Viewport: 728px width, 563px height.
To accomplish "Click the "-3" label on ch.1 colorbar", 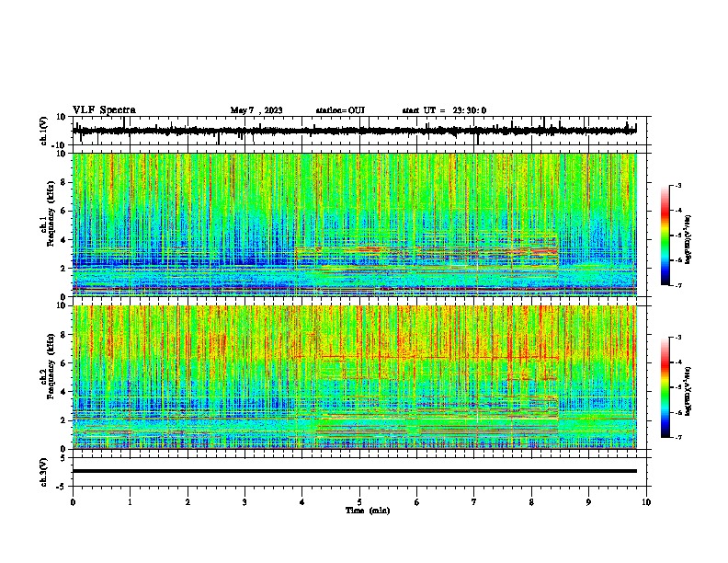I will click(x=678, y=185).
